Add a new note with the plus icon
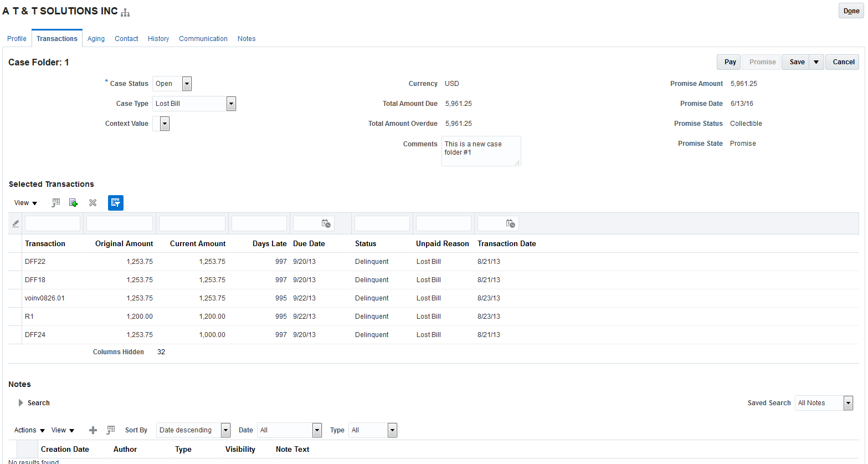The height and width of the screenshot is (464, 868). click(x=93, y=430)
